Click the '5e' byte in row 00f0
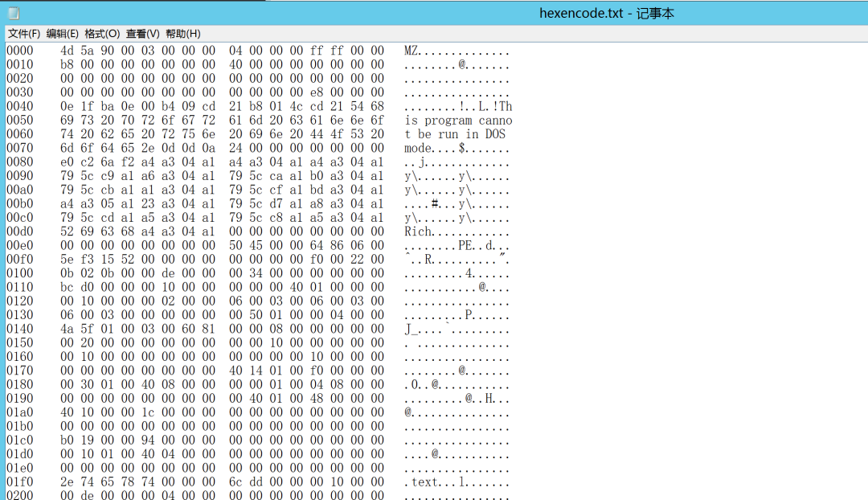The image size is (868, 500). (67, 259)
